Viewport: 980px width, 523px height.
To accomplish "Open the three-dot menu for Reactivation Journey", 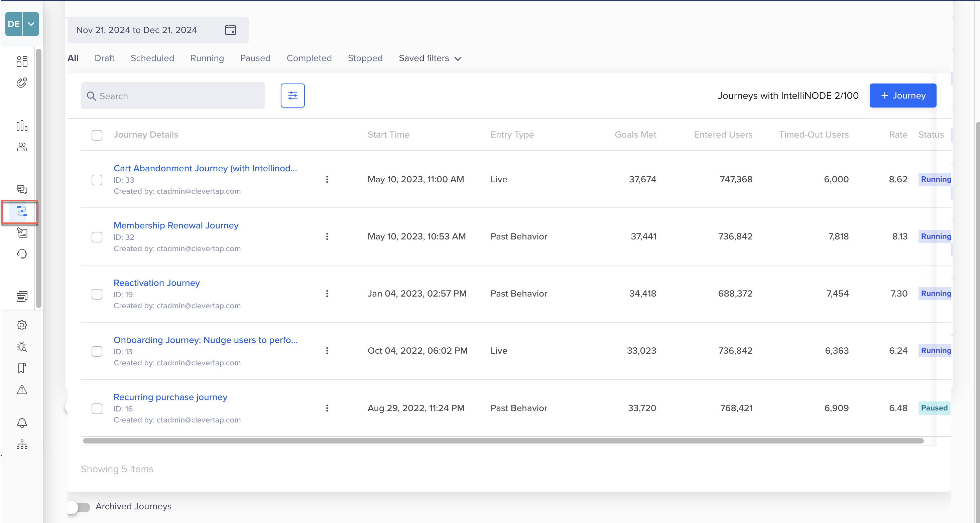I will coord(327,294).
